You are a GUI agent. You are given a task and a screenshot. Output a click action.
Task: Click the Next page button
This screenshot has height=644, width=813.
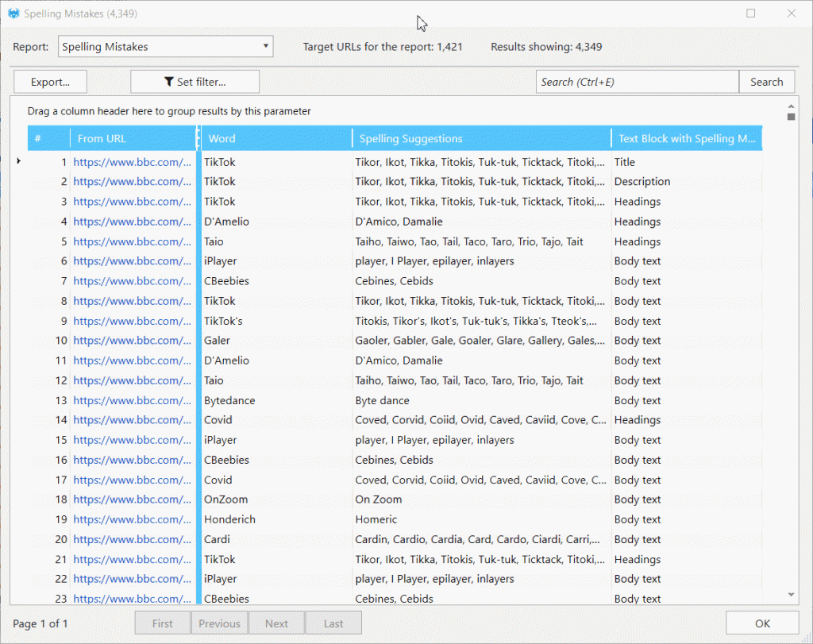click(x=276, y=623)
